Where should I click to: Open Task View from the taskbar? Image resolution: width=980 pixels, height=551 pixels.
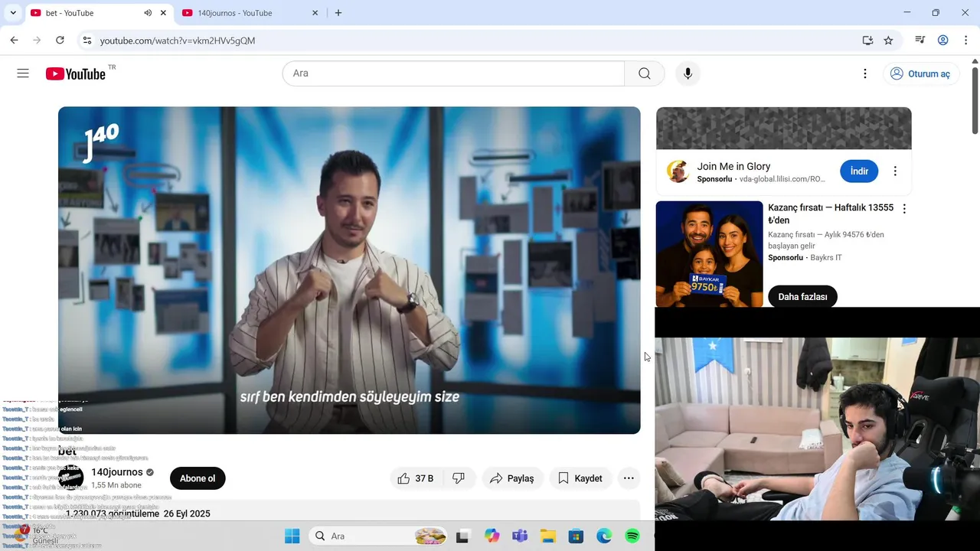click(x=462, y=536)
